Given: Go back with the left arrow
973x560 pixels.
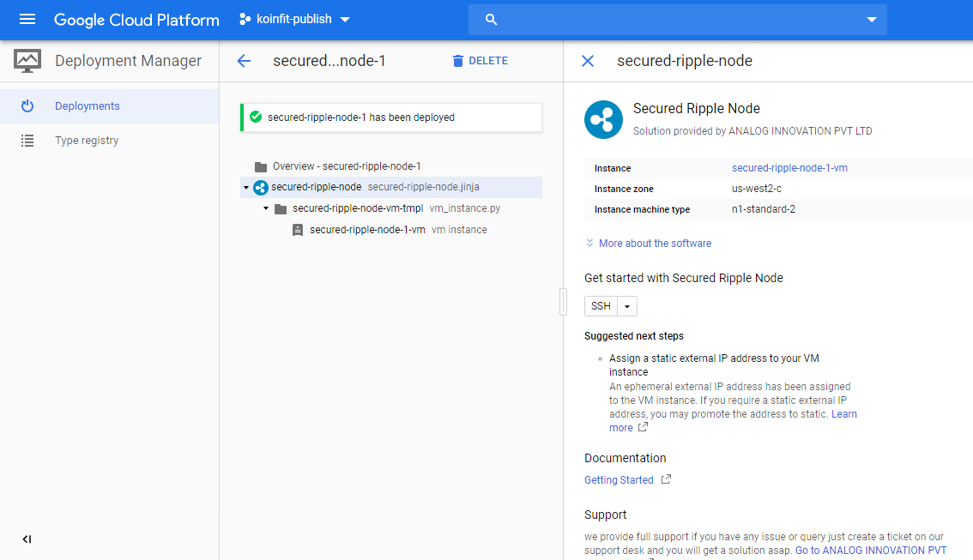Looking at the screenshot, I should (x=244, y=61).
